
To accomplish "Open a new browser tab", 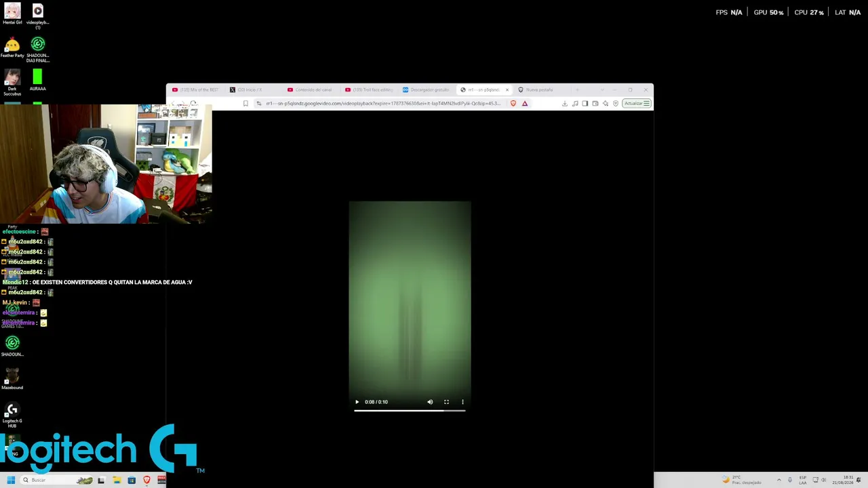I will pos(578,89).
